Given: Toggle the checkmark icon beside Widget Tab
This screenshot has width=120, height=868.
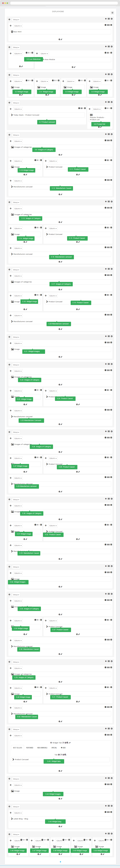Looking at the screenshot, I should (70, 743).
